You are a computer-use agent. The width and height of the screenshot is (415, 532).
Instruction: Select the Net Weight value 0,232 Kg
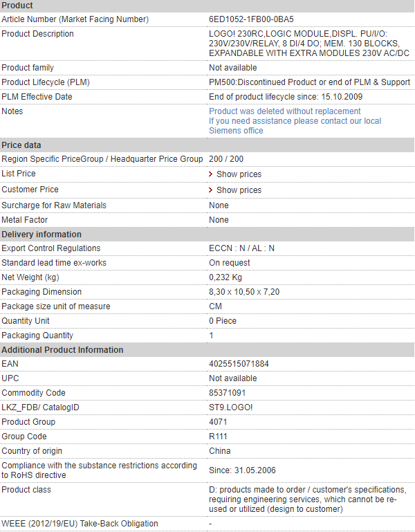pyautogui.click(x=225, y=277)
